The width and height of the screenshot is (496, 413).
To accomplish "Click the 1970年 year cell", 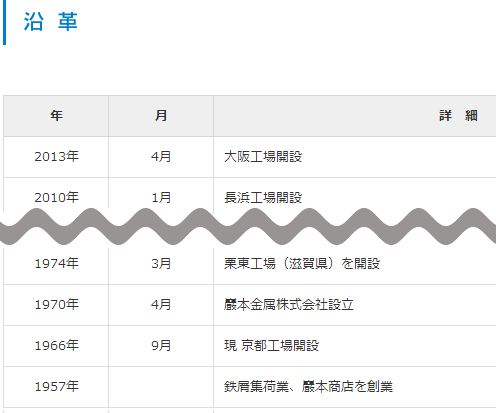I will click(57, 304).
